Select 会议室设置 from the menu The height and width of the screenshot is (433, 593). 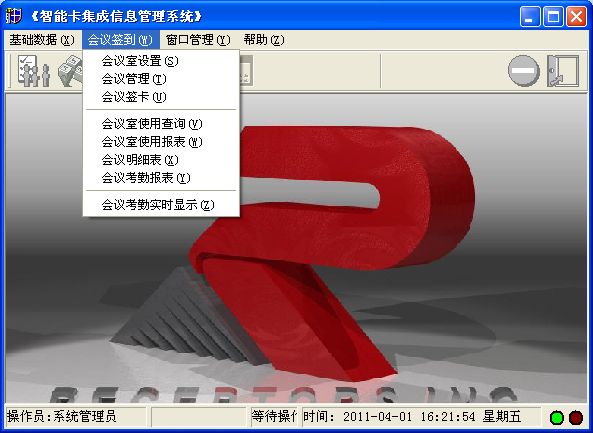tap(161, 61)
